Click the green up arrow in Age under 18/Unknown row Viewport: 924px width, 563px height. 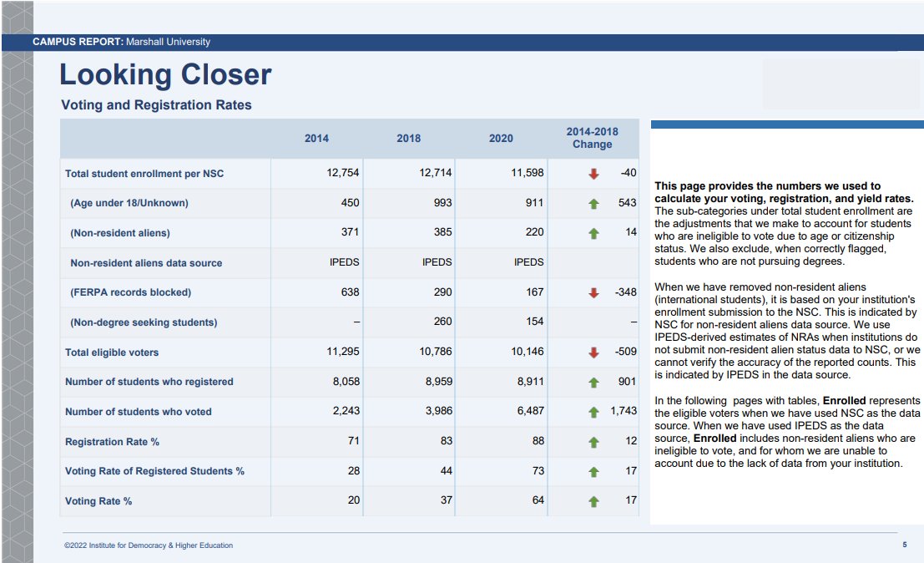[593, 203]
